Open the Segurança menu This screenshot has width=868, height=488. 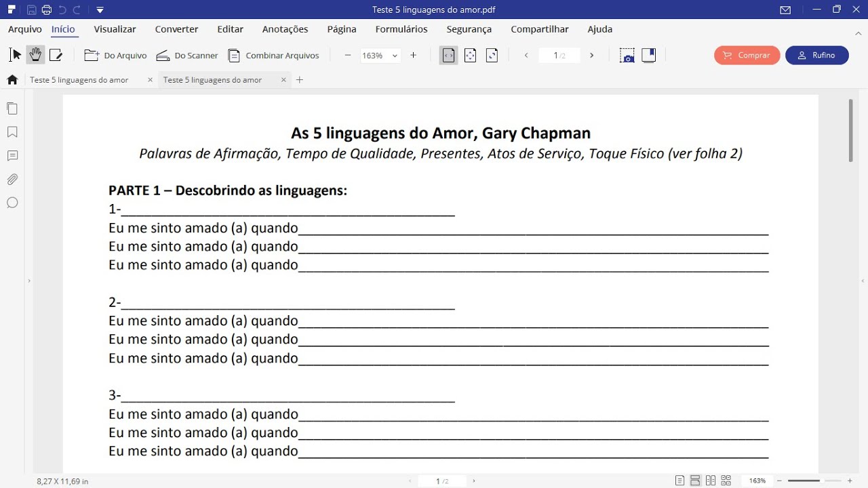(x=469, y=29)
